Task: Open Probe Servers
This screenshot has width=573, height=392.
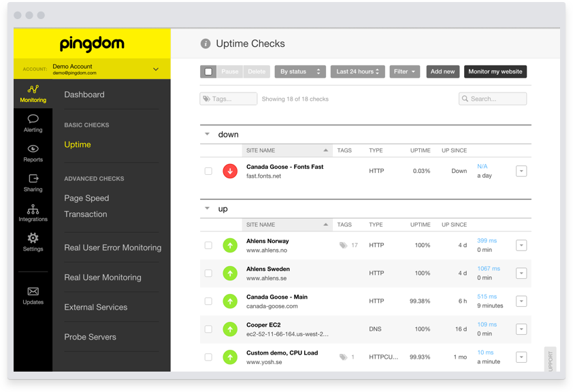Action: (91, 337)
